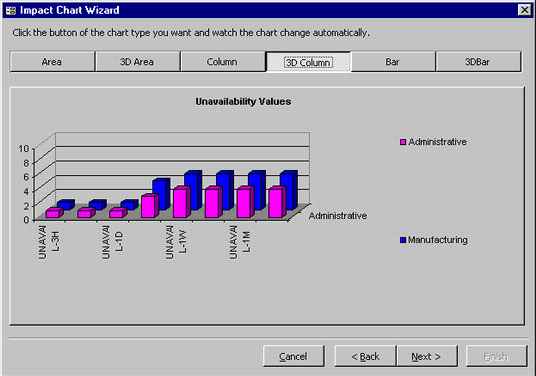The width and height of the screenshot is (536, 376).
Task: Cancel the Impact Chart Wizard
Action: point(293,356)
